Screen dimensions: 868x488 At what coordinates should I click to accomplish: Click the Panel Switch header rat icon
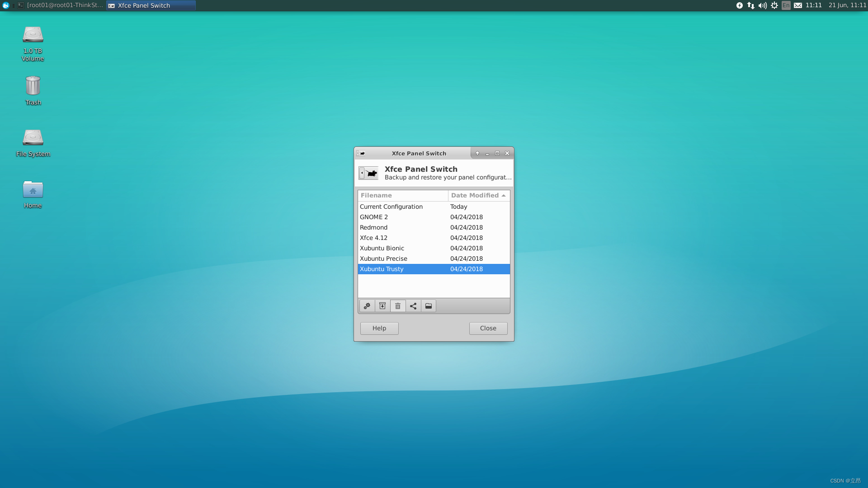pyautogui.click(x=368, y=173)
